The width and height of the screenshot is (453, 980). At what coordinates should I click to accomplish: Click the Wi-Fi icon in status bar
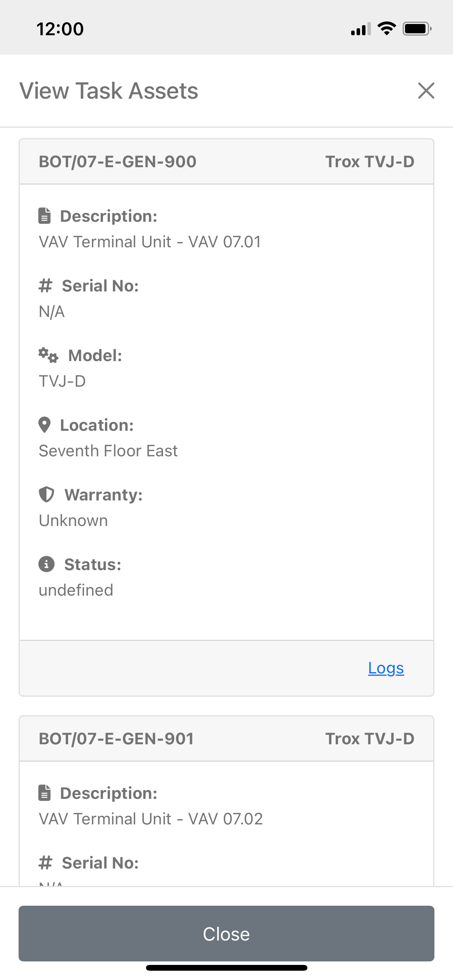click(386, 29)
